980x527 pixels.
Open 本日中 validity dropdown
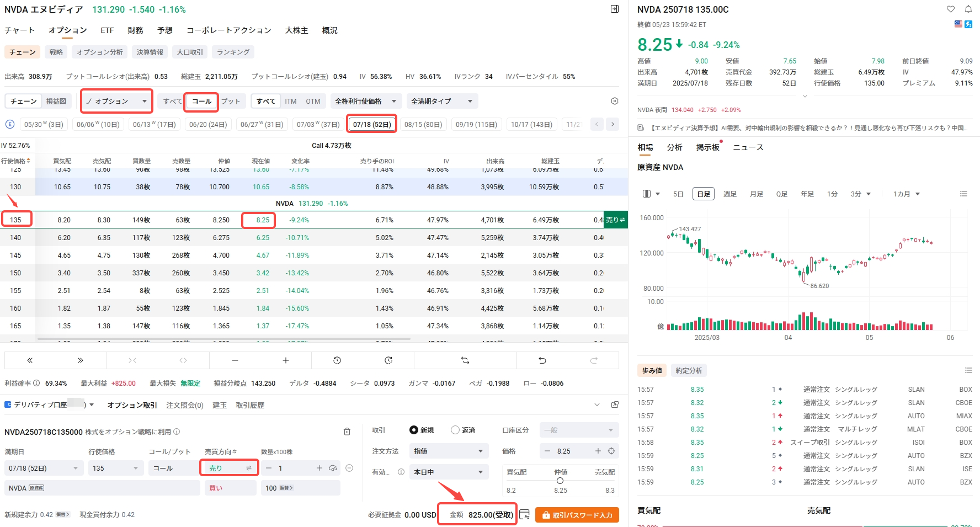pyautogui.click(x=449, y=472)
